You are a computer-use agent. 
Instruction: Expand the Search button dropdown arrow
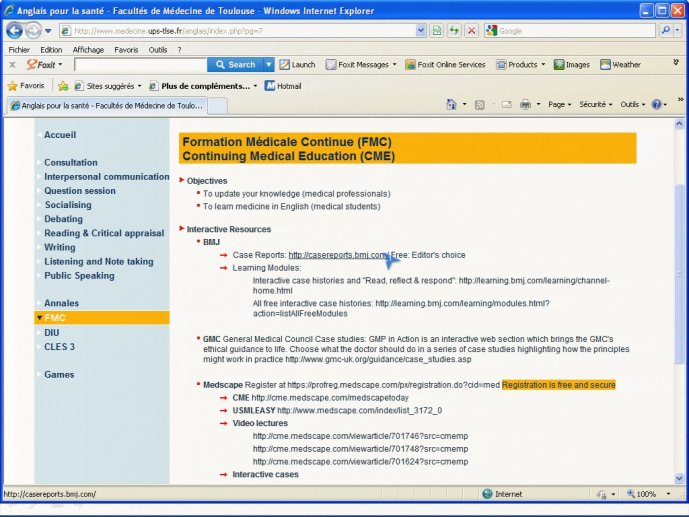(x=269, y=65)
